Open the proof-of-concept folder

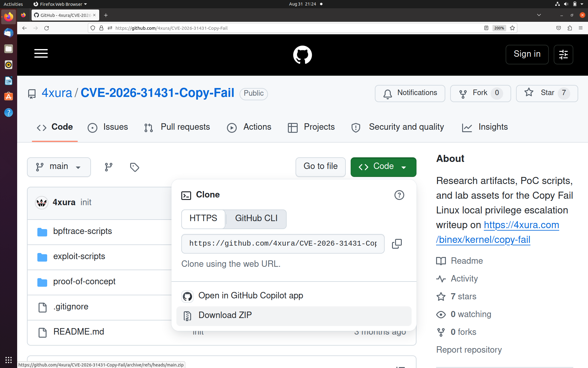(x=84, y=282)
